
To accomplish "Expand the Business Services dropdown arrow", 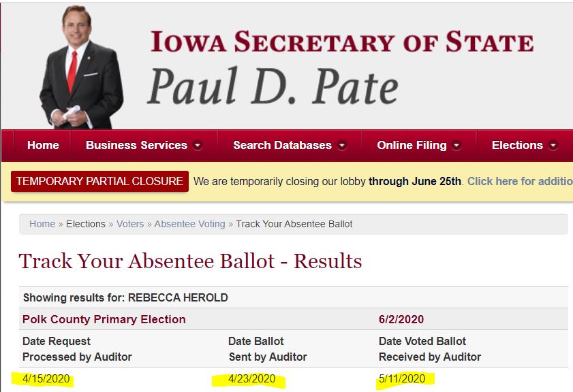I will coord(198,145).
